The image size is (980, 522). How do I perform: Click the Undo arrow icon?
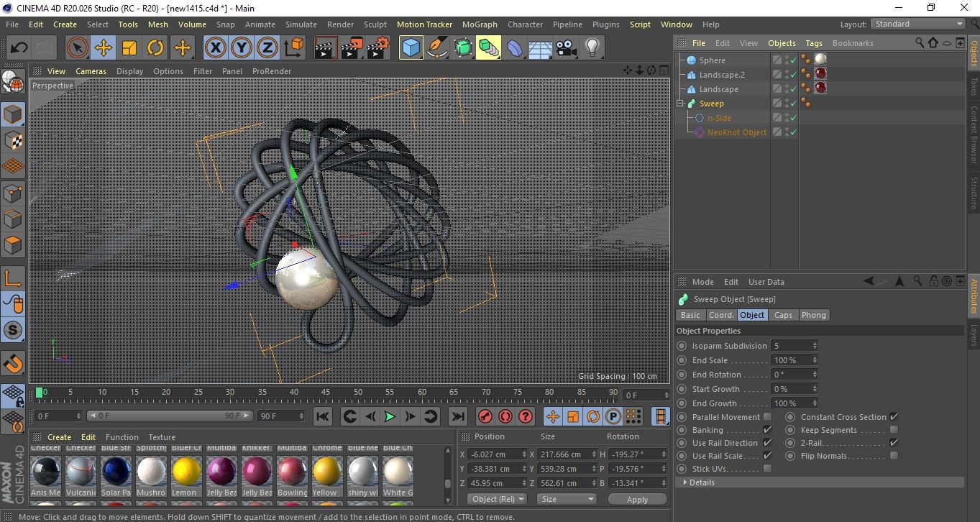[x=19, y=48]
